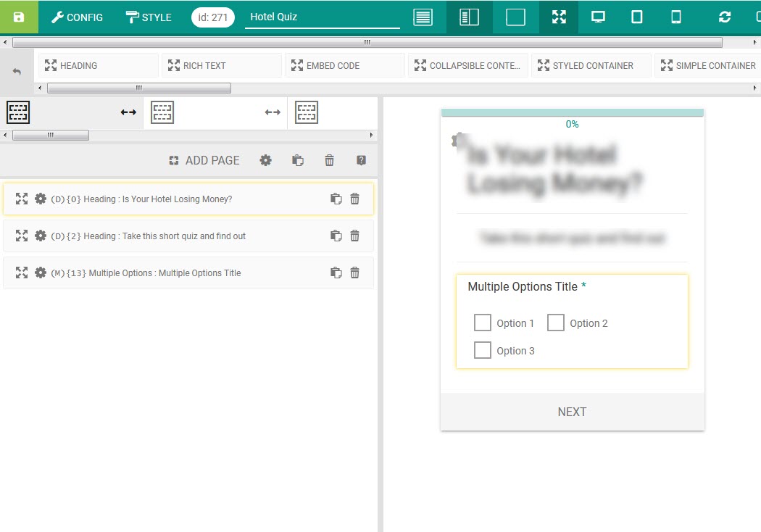
Task: Open page settings gear beside Add Page
Action: coord(265,160)
